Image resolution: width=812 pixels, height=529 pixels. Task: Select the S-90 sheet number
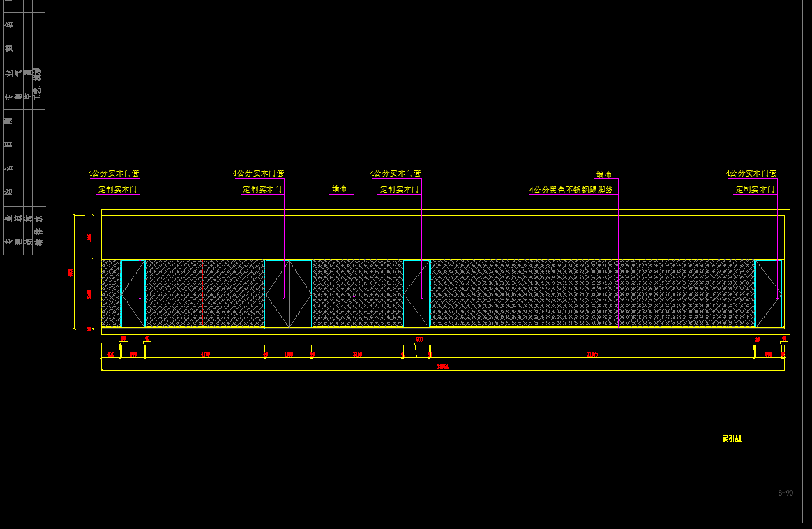tap(785, 493)
